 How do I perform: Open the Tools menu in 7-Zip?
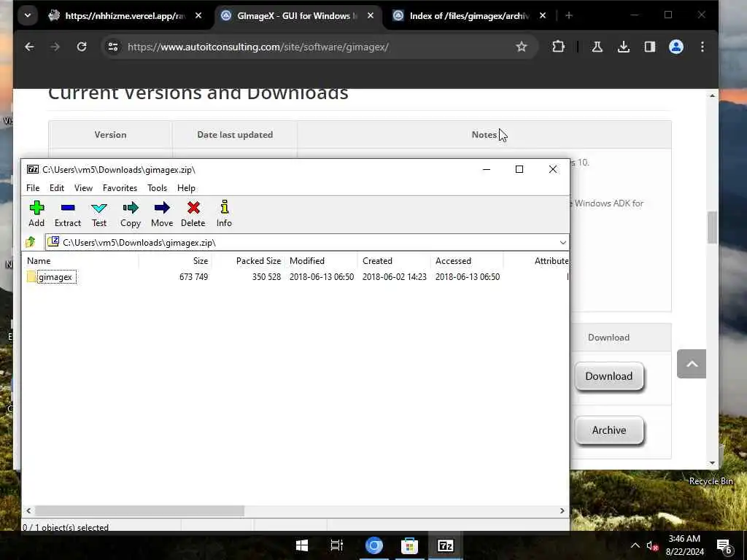click(x=158, y=188)
